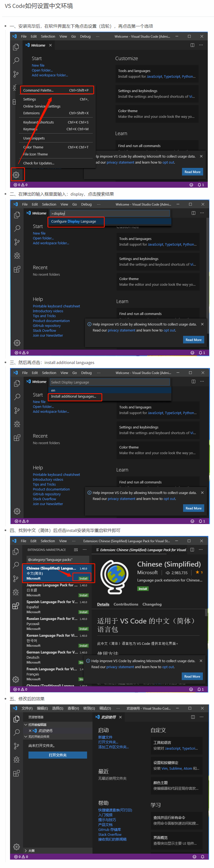The height and width of the screenshot is (868, 214).
Task: Open Extensions icon in the '>display' window
Action: [x=17, y=269]
